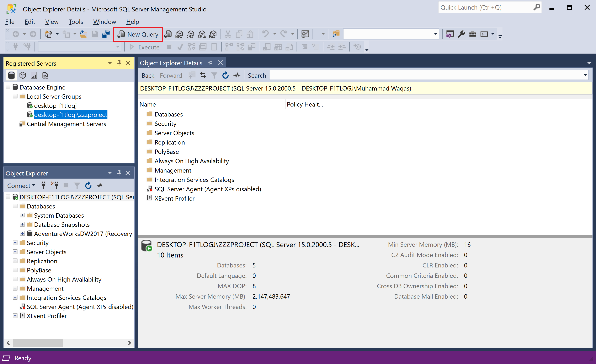Image resolution: width=596 pixels, height=364 pixels.
Task: Click the Synchronize icon in Object Explorer Details
Action: click(203, 75)
